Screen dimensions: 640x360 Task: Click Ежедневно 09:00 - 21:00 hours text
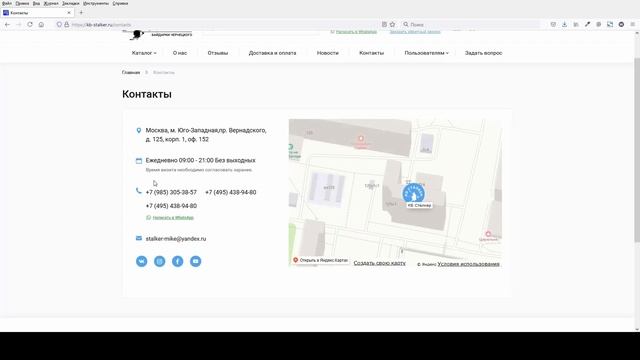tap(200, 160)
